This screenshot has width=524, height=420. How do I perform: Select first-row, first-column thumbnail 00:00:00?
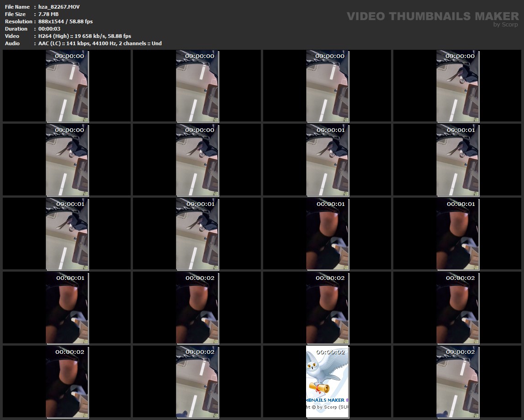pyautogui.click(x=67, y=86)
